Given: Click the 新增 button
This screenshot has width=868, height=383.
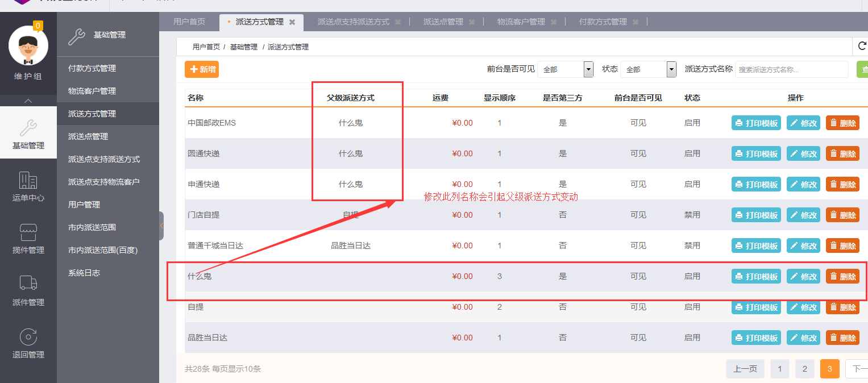Looking at the screenshot, I should click(x=202, y=69).
